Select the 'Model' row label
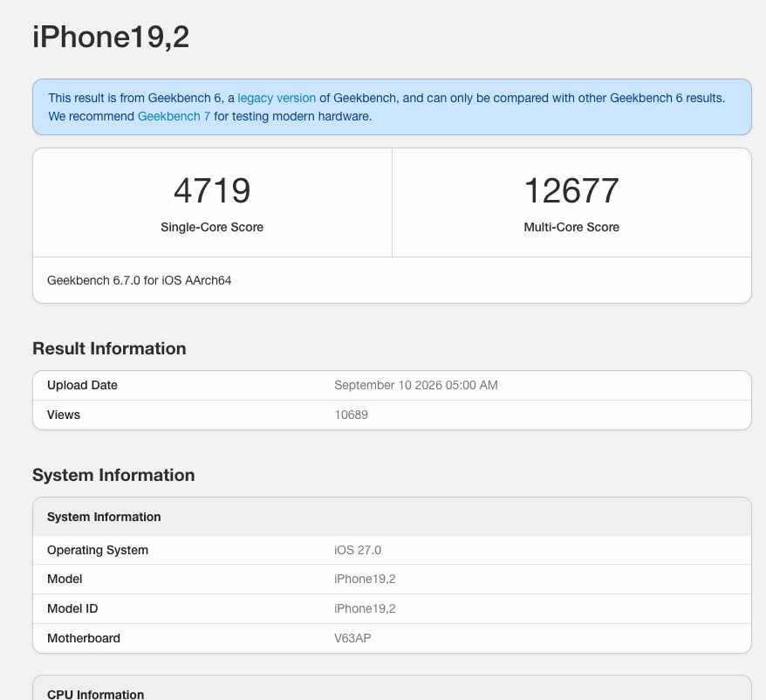Screen dimensions: 766x700 coord(65,580)
